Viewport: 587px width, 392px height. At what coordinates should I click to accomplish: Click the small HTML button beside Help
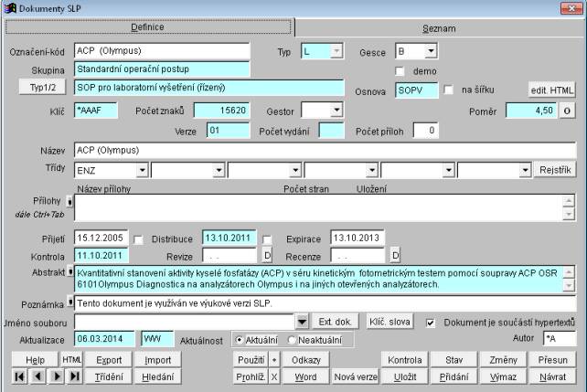coord(72,359)
